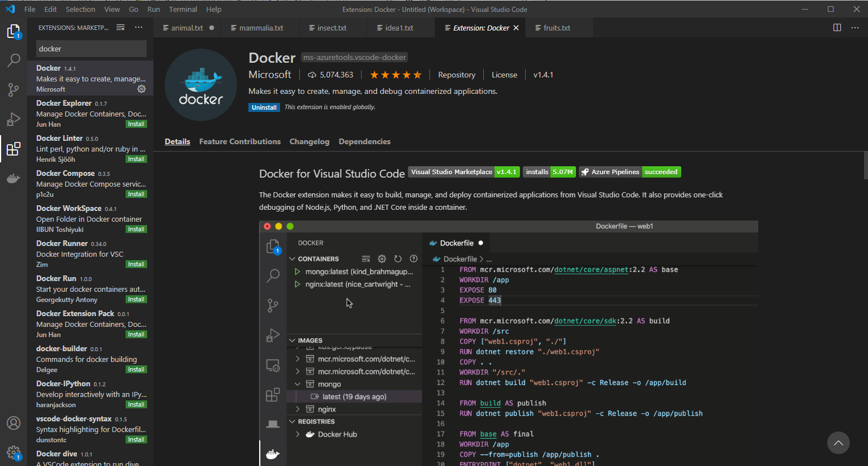Open the Help menu
The width and height of the screenshot is (868, 466).
(x=214, y=9)
